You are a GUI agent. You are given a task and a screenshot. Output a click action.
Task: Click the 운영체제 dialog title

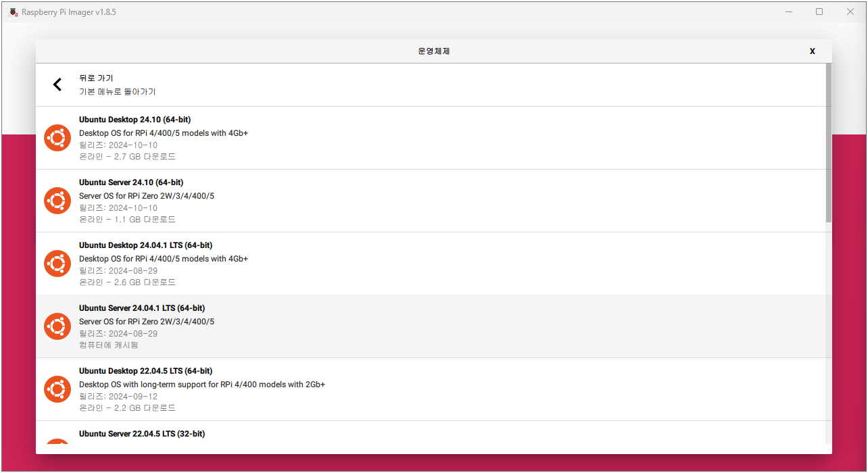click(434, 51)
